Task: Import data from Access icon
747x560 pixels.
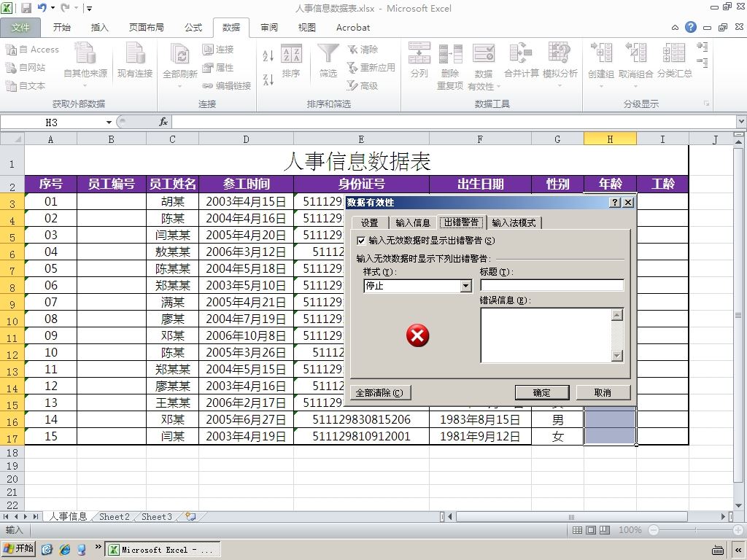Action: point(32,49)
